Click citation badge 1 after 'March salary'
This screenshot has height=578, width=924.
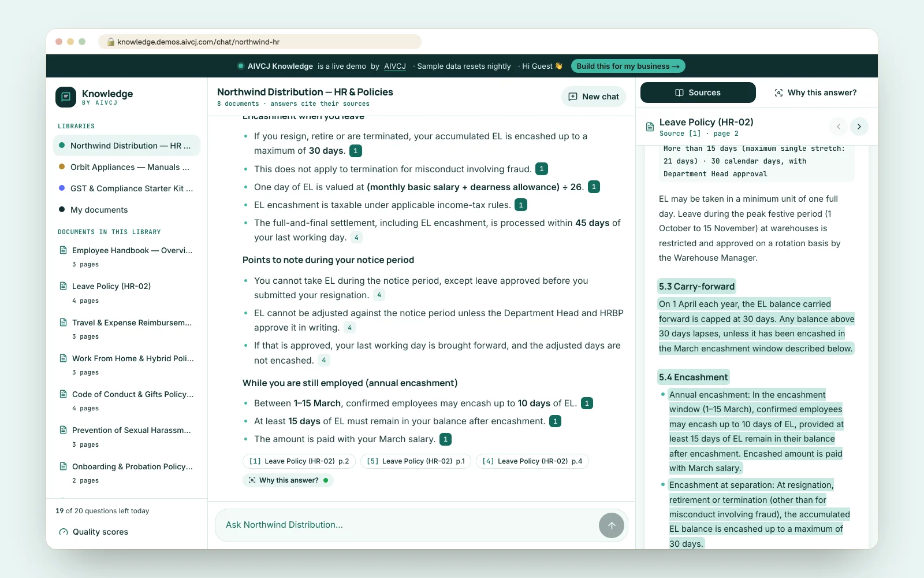(445, 439)
